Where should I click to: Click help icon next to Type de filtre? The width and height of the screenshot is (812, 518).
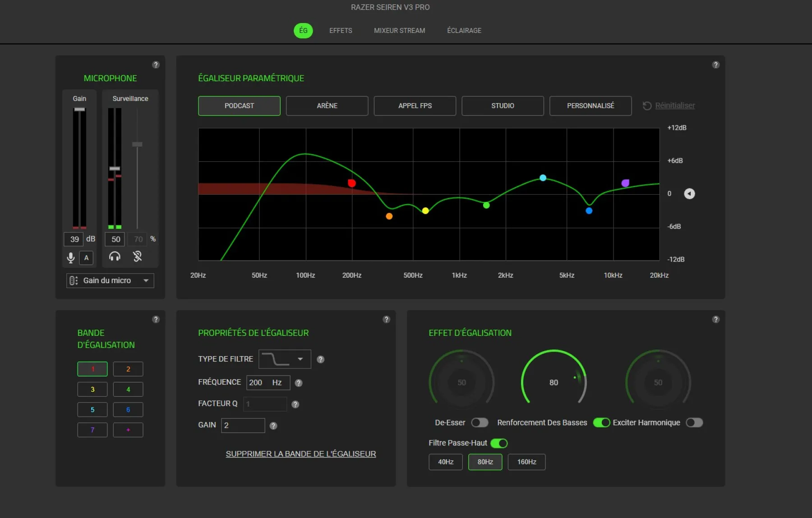pos(320,359)
